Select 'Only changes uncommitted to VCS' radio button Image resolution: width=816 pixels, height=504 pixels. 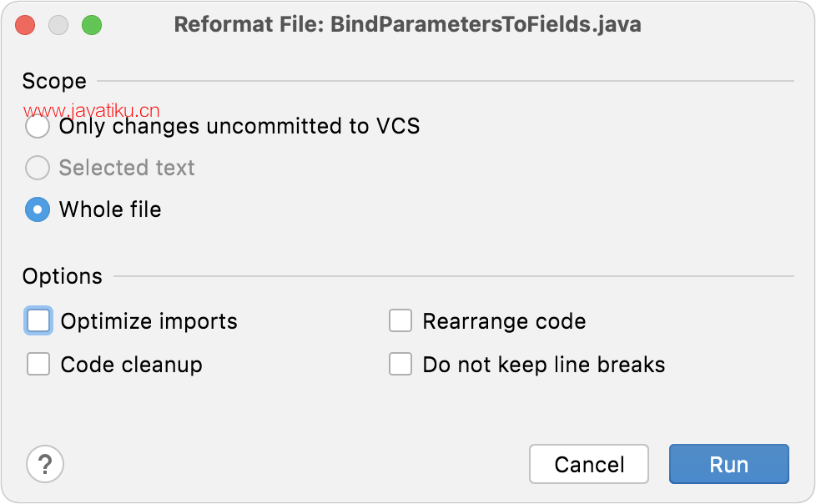click(x=38, y=126)
